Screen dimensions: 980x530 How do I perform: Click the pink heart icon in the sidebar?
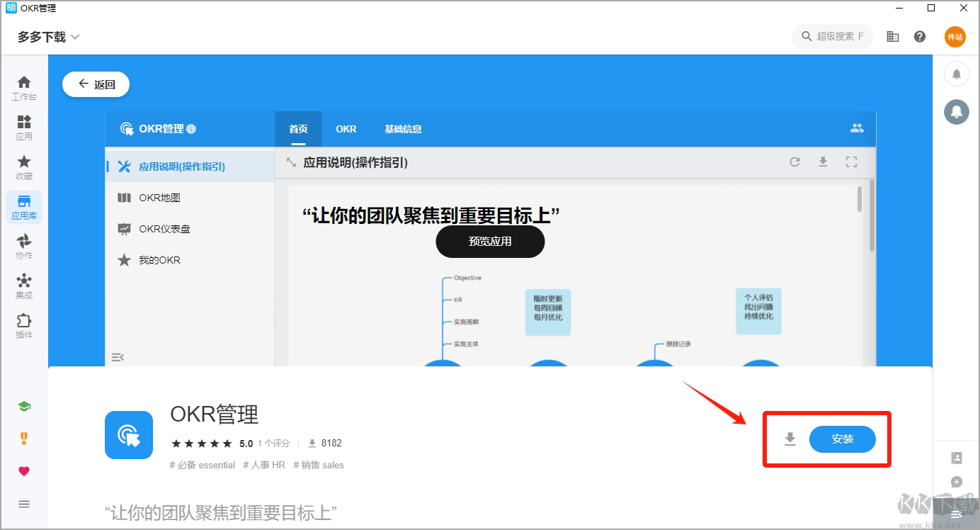pos(24,470)
